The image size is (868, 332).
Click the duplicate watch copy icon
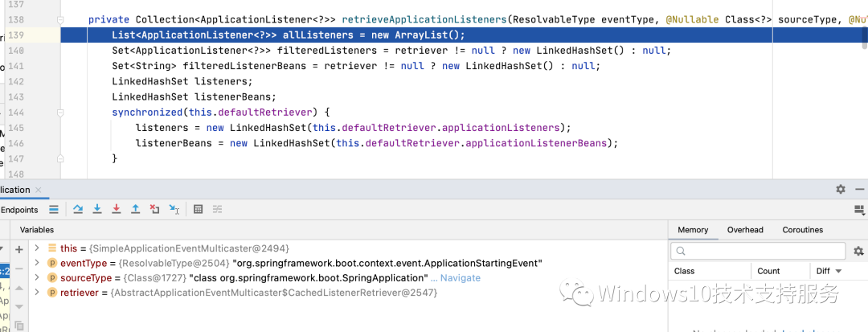[18, 326]
